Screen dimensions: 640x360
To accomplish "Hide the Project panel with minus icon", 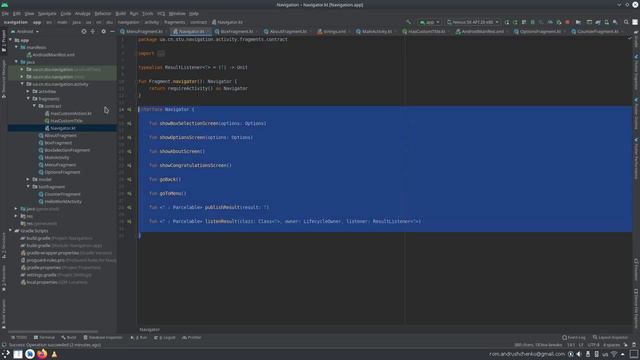I will pos(112,31).
